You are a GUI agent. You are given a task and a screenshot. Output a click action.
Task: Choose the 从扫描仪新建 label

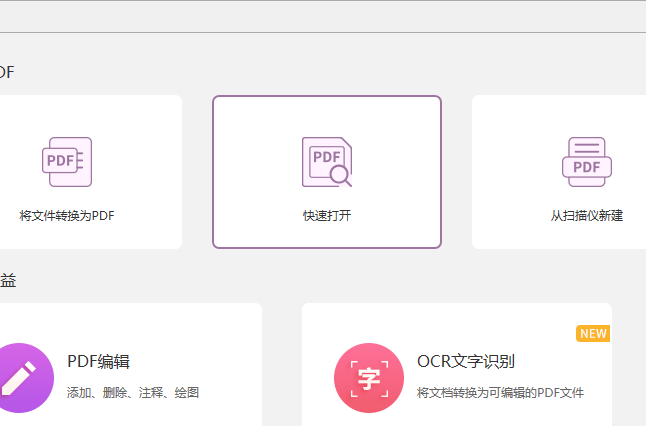pos(586,215)
